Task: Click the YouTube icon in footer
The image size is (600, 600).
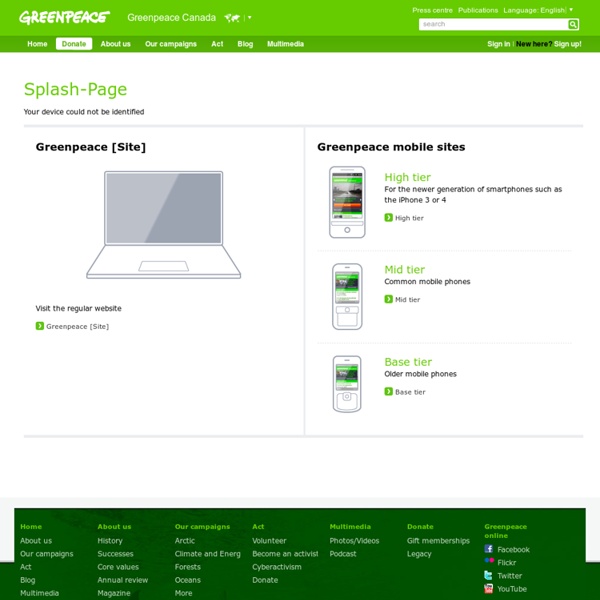Action: pyautogui.click(x=489, y=589)
